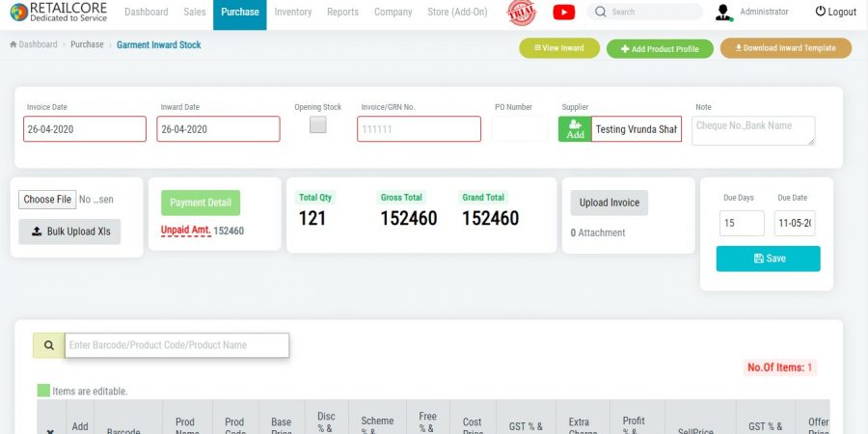The width and height of the screenshot is (868, 434).
Task: Click the No.Of Items: 1 badge
Action: (780, 367)
